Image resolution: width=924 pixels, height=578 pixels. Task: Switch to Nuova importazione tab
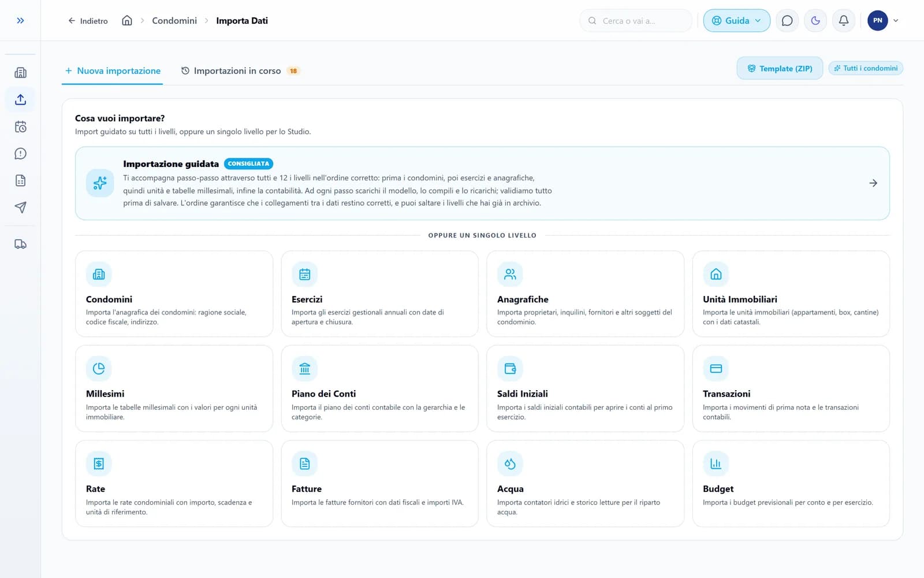tap(113, 71)
